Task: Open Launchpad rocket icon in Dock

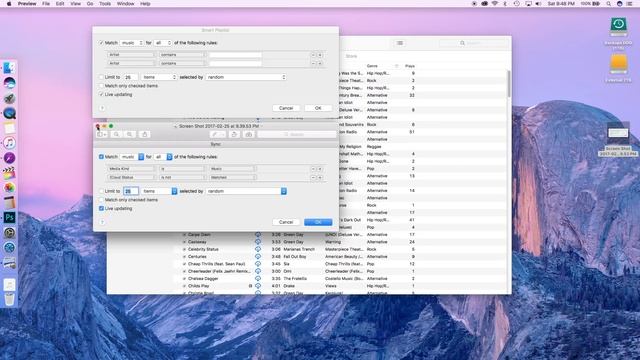Action: click(x=9, y=98)
